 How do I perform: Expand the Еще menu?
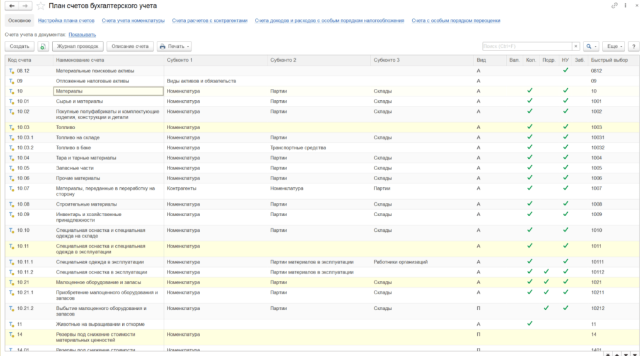click(613, 47)
